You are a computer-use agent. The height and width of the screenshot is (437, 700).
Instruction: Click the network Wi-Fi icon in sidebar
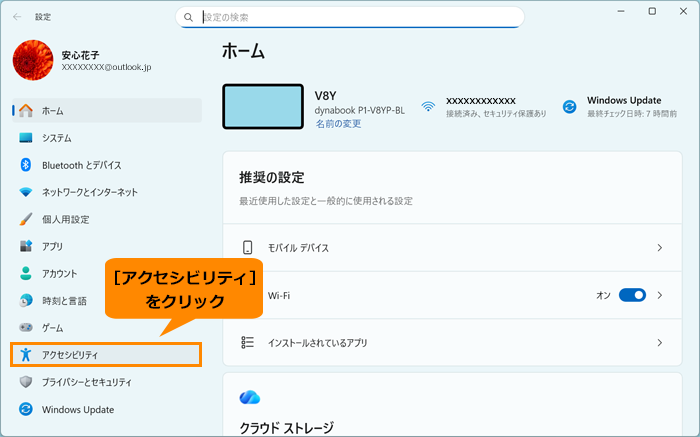click(26, 192)
